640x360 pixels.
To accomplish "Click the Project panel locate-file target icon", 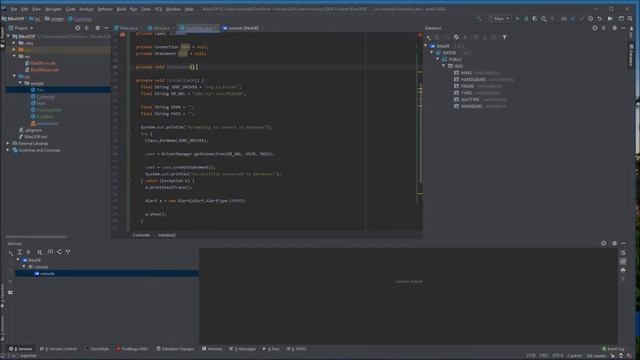I will coord(78,28).
